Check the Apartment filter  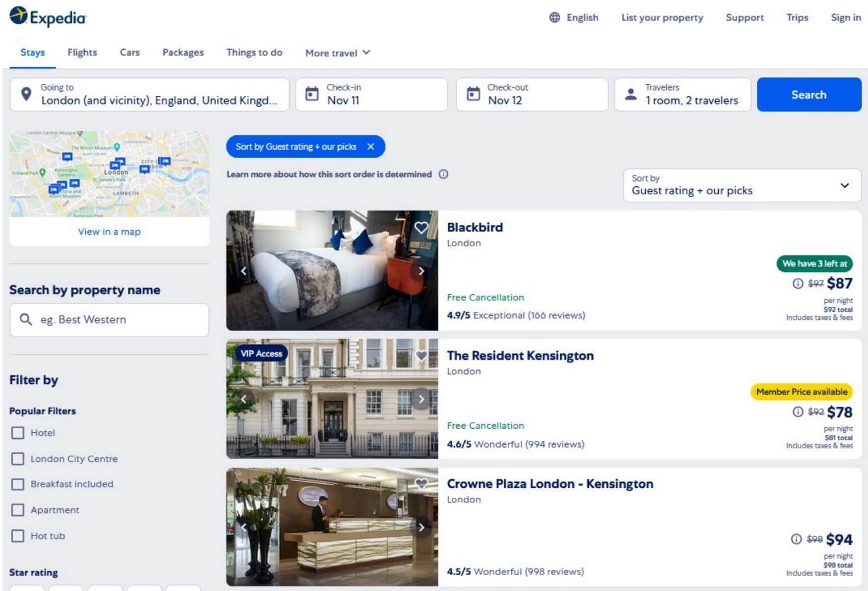point(18,510)
